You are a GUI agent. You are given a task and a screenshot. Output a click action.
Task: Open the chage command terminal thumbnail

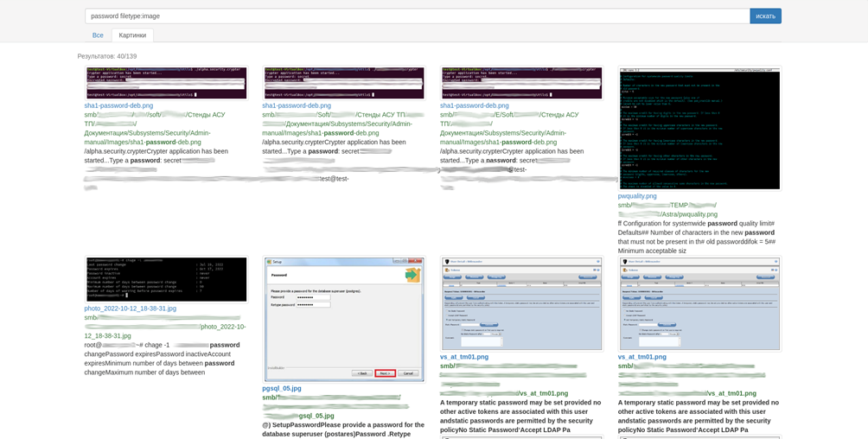tap(166, 279)
